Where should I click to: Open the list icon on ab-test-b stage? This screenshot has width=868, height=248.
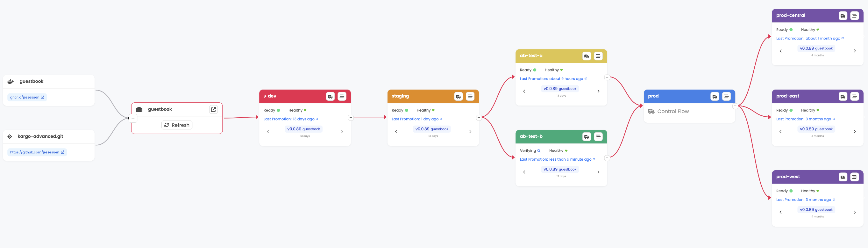coord(598,137)
